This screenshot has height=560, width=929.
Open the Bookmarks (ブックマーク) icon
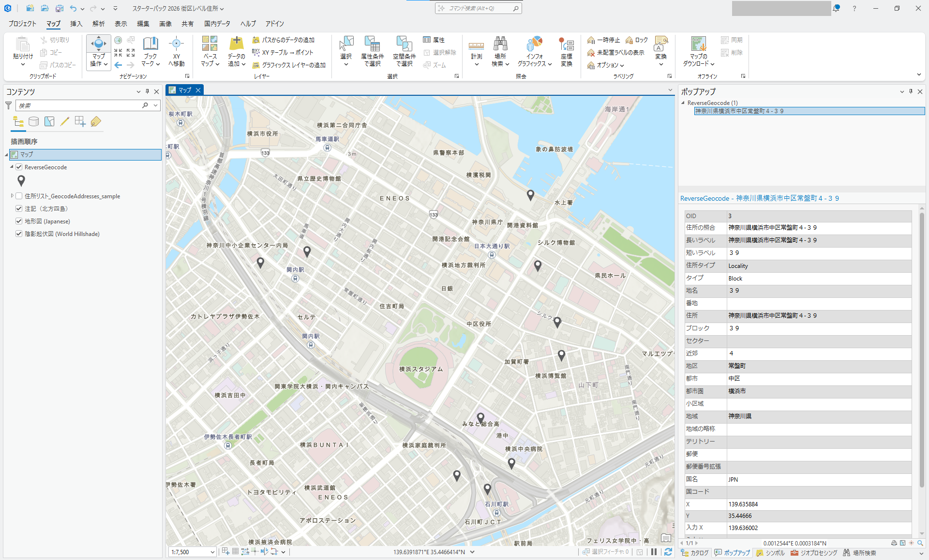click(x=150, y=44)
